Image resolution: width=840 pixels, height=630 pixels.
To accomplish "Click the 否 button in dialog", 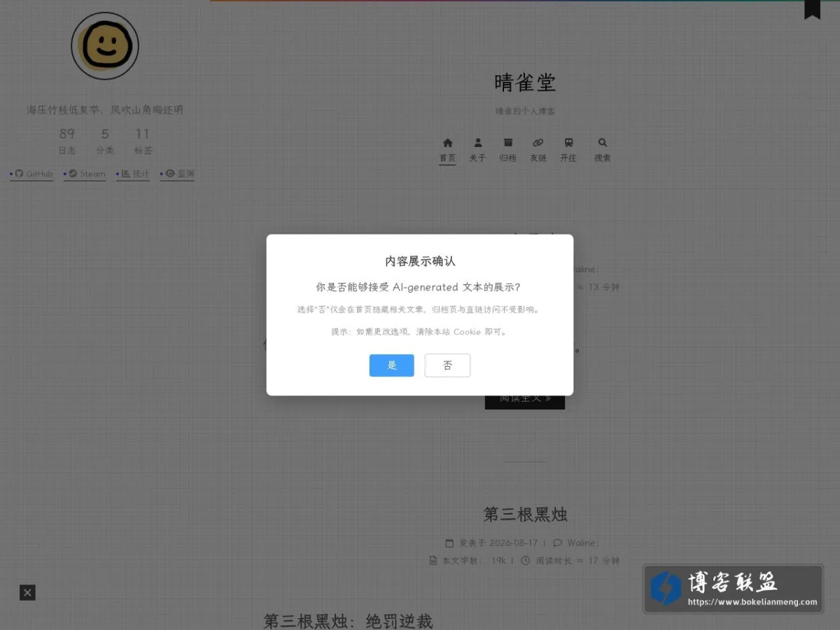I will [447, 365].
